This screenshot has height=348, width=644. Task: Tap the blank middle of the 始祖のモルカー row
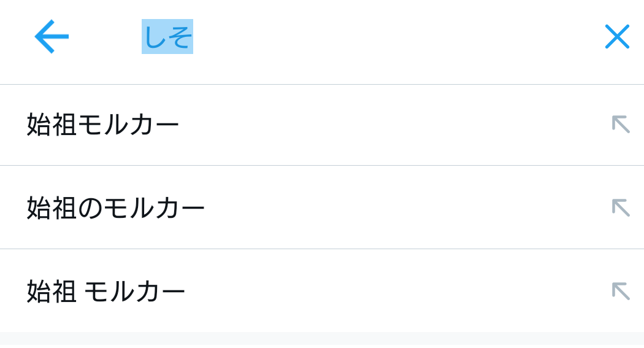coord(405,208)
